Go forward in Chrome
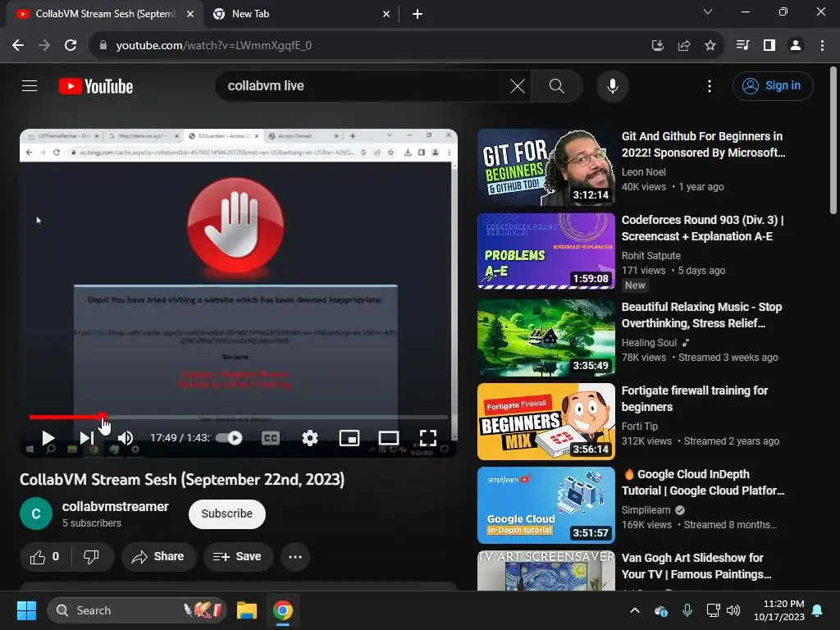Image resolution: width=840 pixels, height=630 pixels. [x=44, y=45]
